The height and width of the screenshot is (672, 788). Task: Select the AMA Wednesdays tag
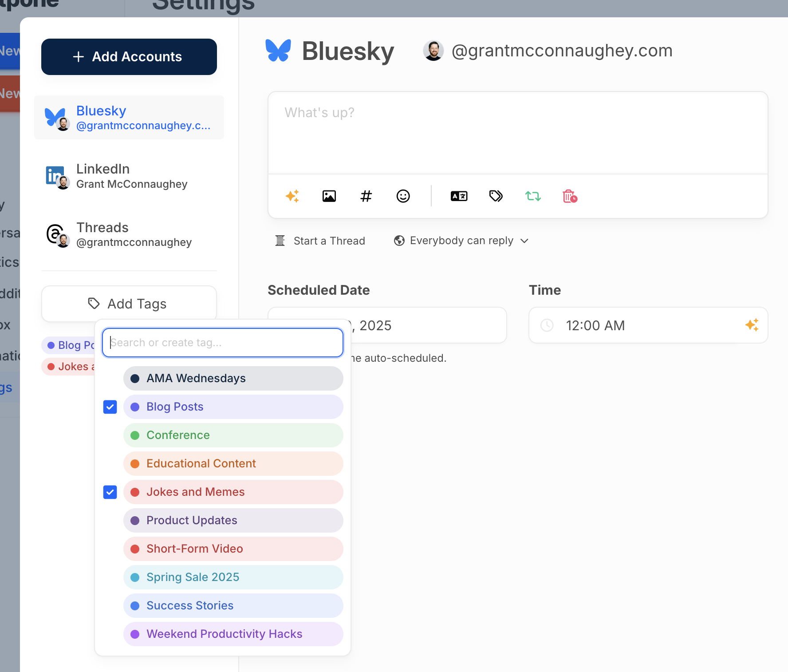(x=233, y=378)
